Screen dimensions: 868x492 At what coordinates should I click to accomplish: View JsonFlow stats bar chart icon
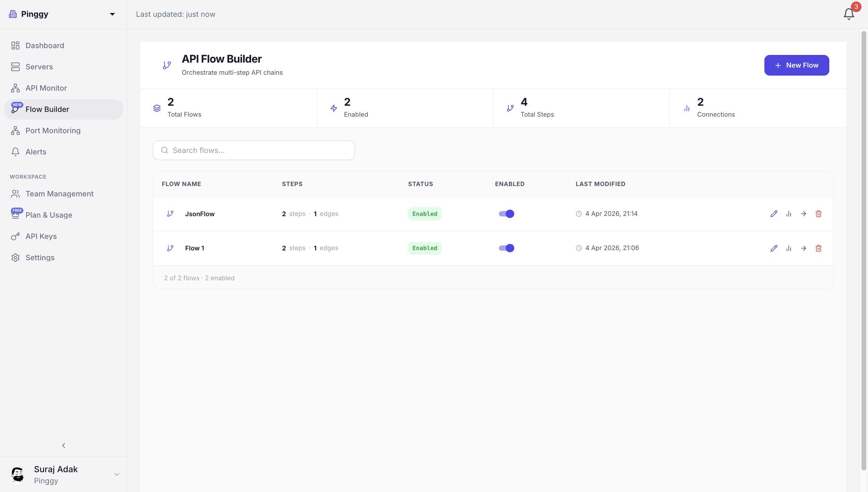(789, 214)
